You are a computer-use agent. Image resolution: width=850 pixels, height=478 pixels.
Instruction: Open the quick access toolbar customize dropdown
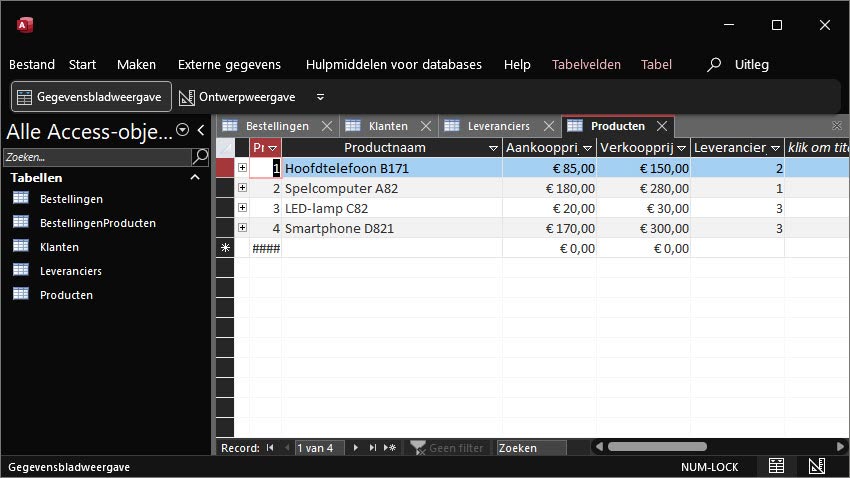[x=320, y=97]
